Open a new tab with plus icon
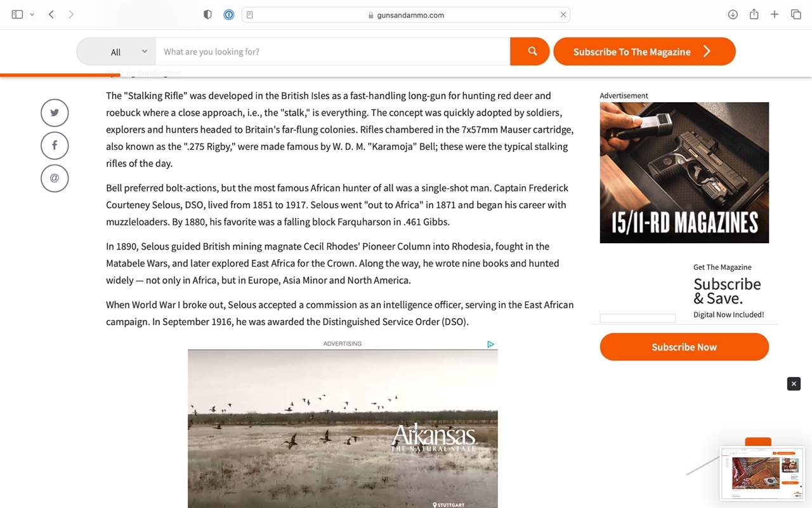The height and width of the screenshot is (508, 812). [775, 15]
